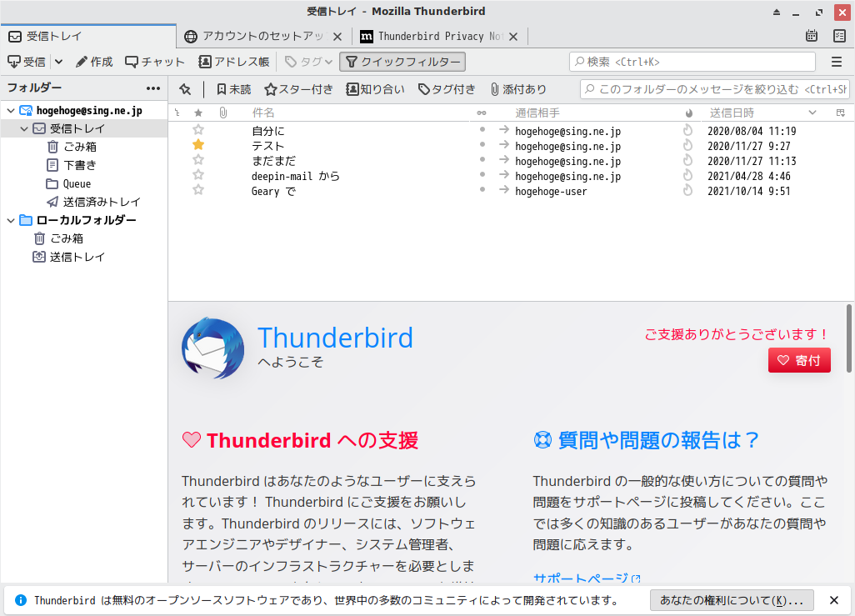Open the タグ dropdown
Viewport: 855px width, 616px height.
(308, 63)
